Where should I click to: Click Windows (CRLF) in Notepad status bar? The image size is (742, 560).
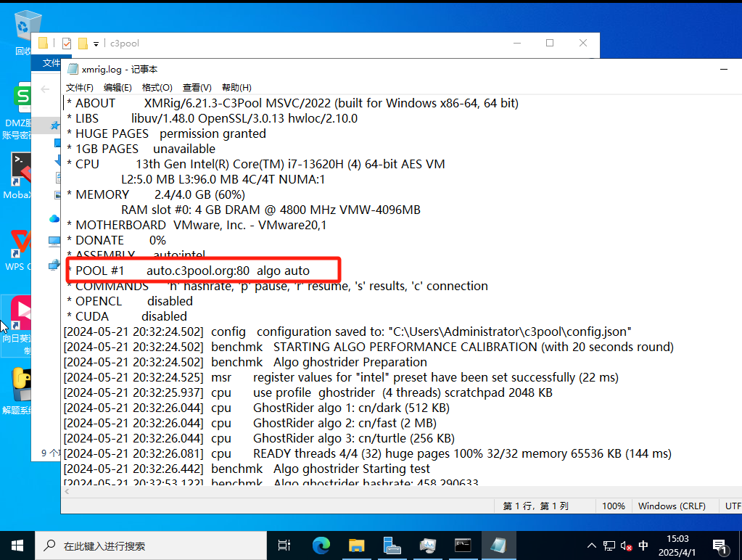tap(672, 506)
